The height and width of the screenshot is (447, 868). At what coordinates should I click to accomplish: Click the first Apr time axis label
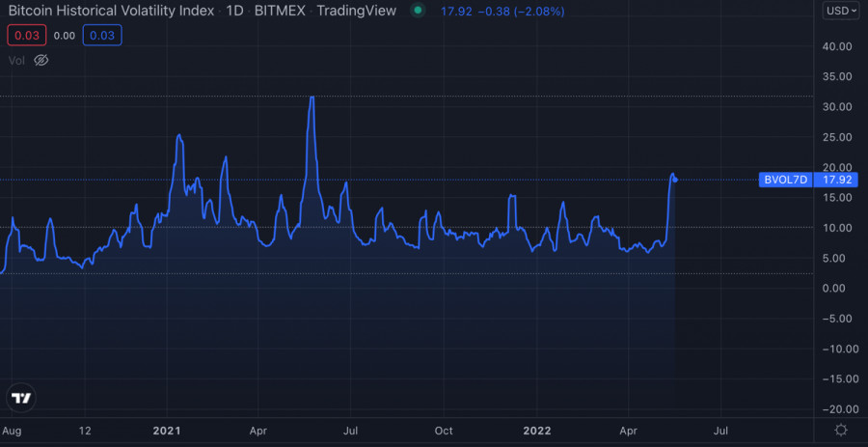pyautogui.click(x=258, y=431)
